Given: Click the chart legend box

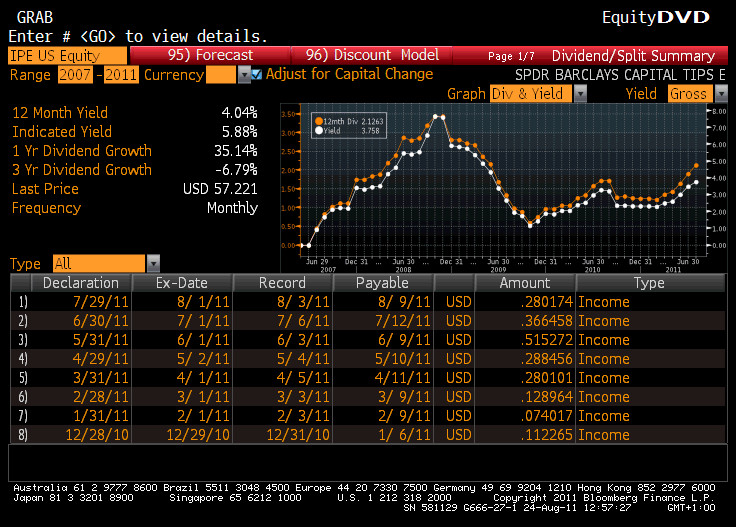Looking at the screenshot, I should click(349, 125).
